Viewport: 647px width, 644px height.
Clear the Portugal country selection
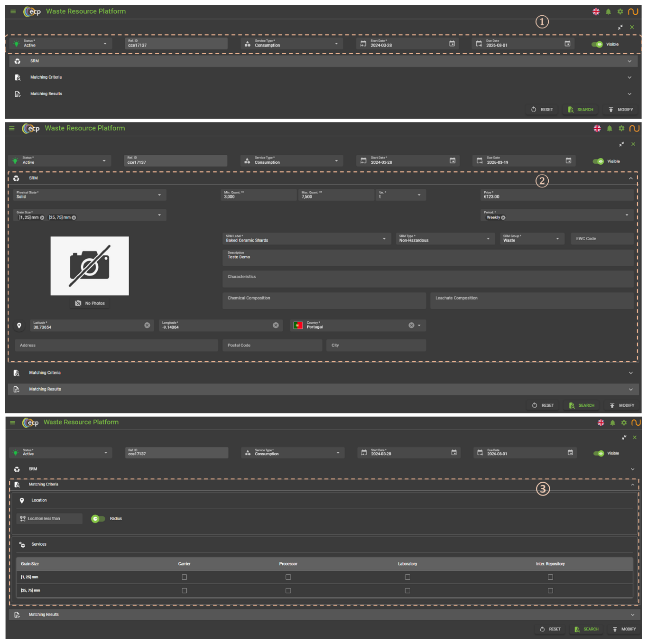411,326
